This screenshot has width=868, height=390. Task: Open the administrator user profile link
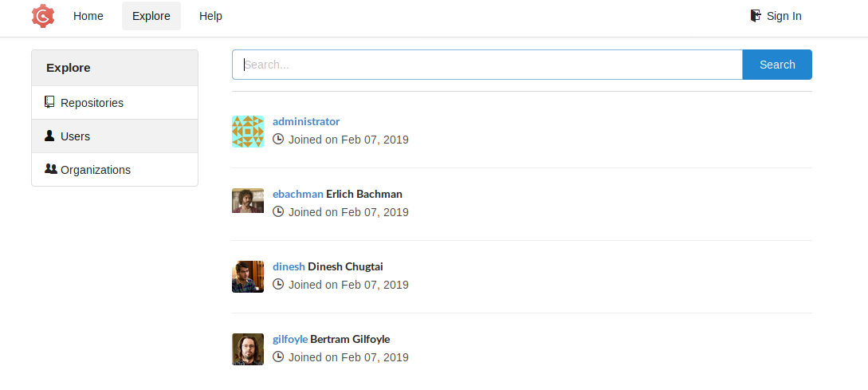coord(306,121)
